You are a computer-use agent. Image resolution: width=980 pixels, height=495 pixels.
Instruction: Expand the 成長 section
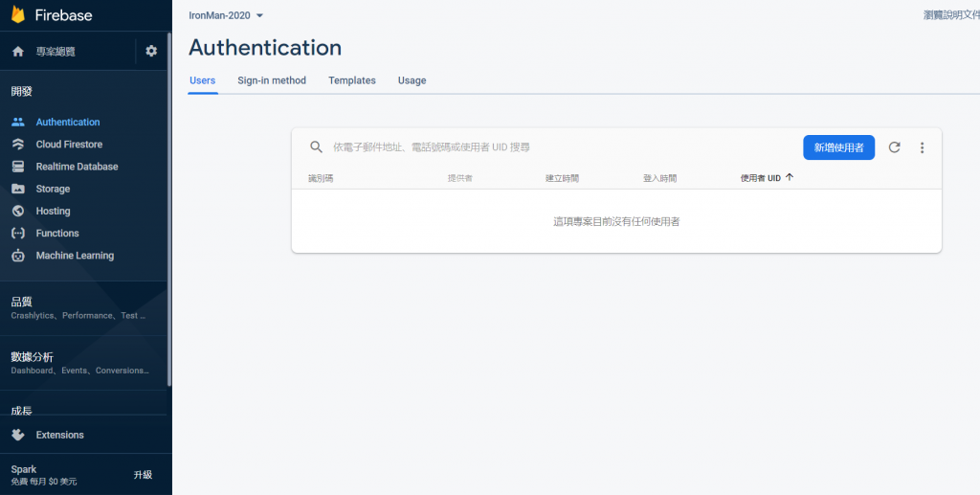tap(21, 411)
